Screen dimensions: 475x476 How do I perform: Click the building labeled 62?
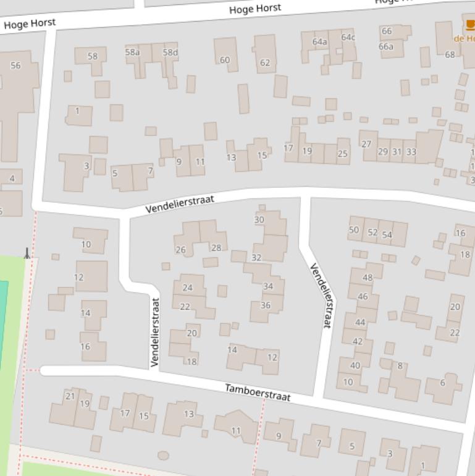(265, 62)
